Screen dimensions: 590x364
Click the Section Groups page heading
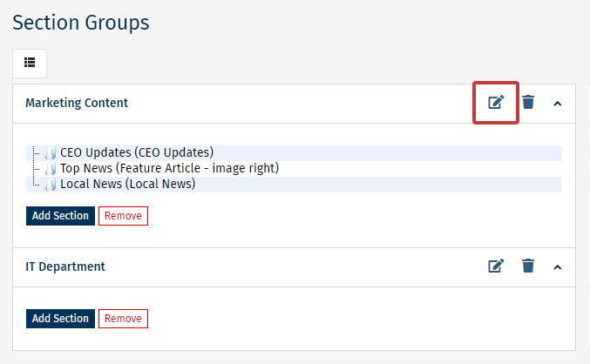point(80,23)
